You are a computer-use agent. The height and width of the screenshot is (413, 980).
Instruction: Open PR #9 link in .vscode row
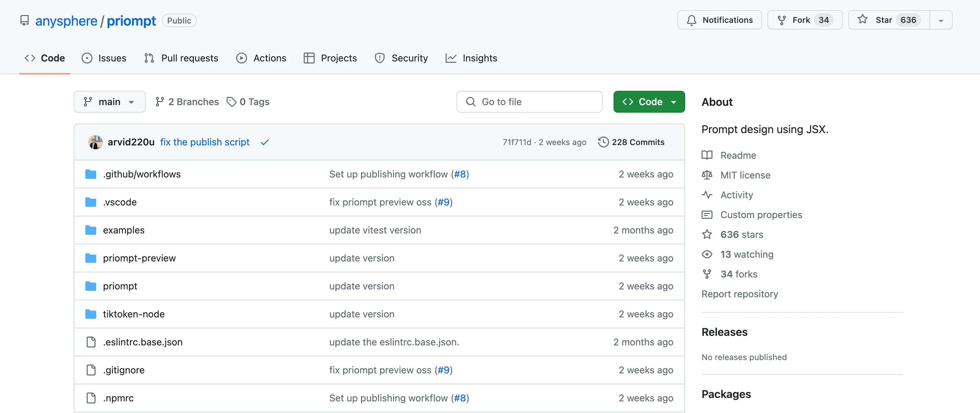tap(443, 202)
